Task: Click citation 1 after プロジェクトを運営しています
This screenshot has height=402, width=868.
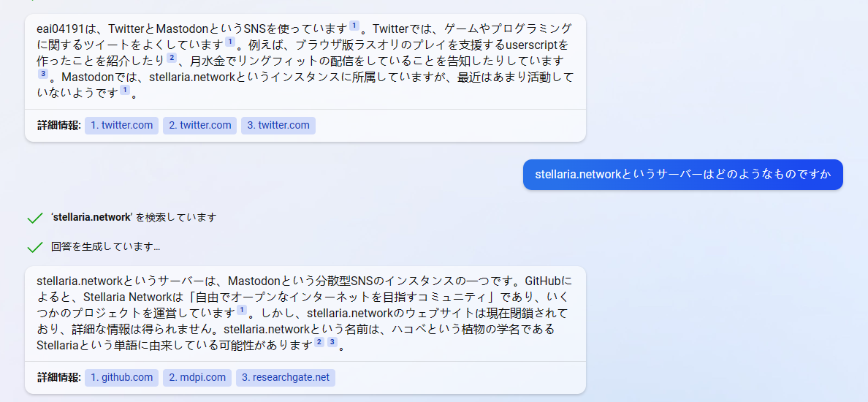Action: coord(242,309)
